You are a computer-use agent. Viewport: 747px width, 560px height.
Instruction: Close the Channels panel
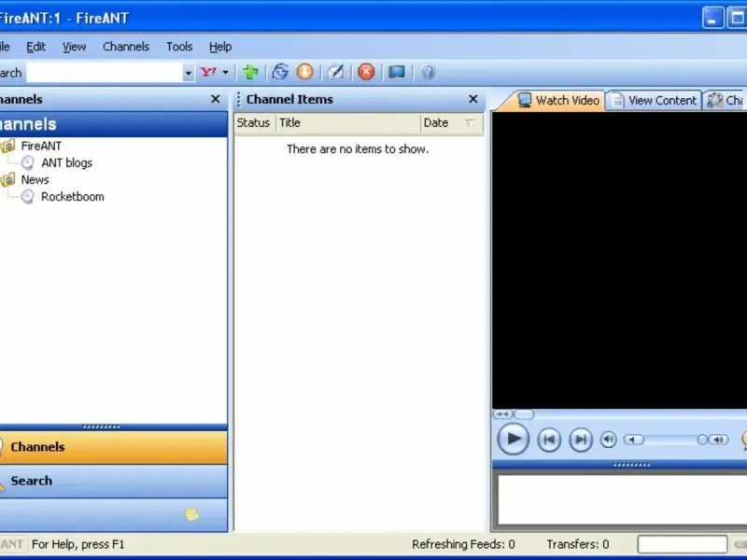point(216,99)
